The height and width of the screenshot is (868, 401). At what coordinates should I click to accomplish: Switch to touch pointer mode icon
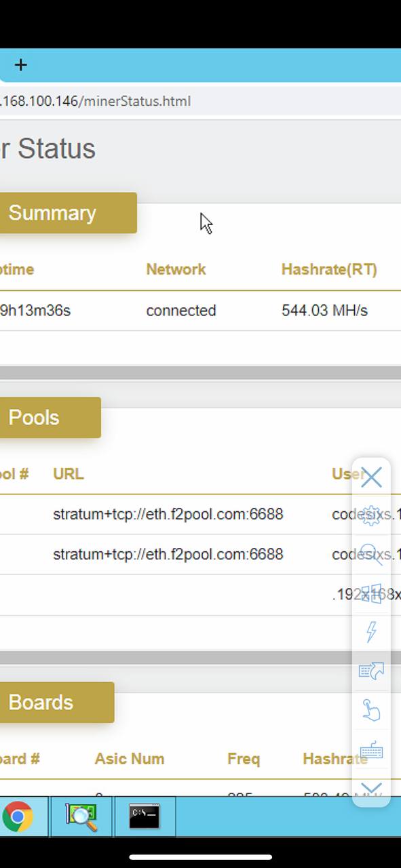pyautogui.click(x=371, y=710)
